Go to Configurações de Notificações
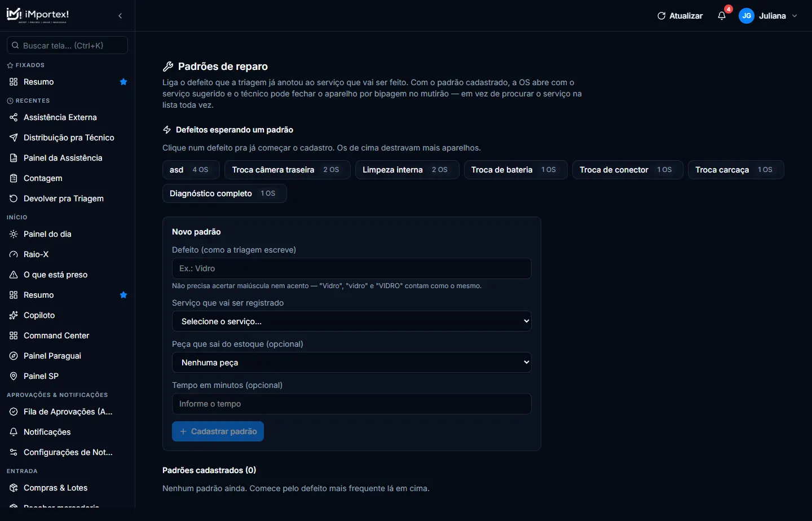 68,452
